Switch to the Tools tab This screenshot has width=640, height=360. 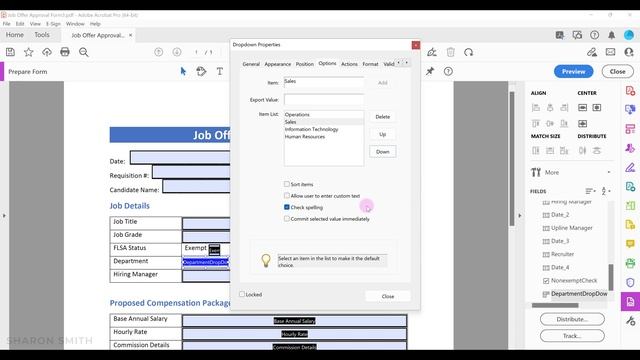point(42,35)
